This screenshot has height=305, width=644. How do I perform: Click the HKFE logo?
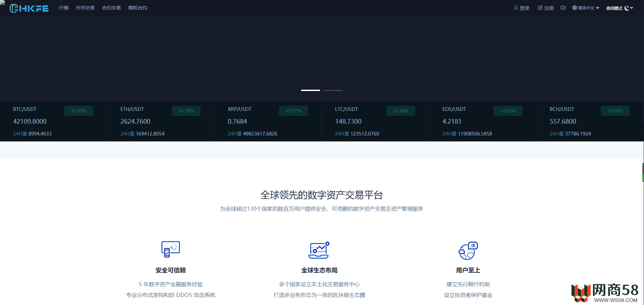[x=29, y=8]
